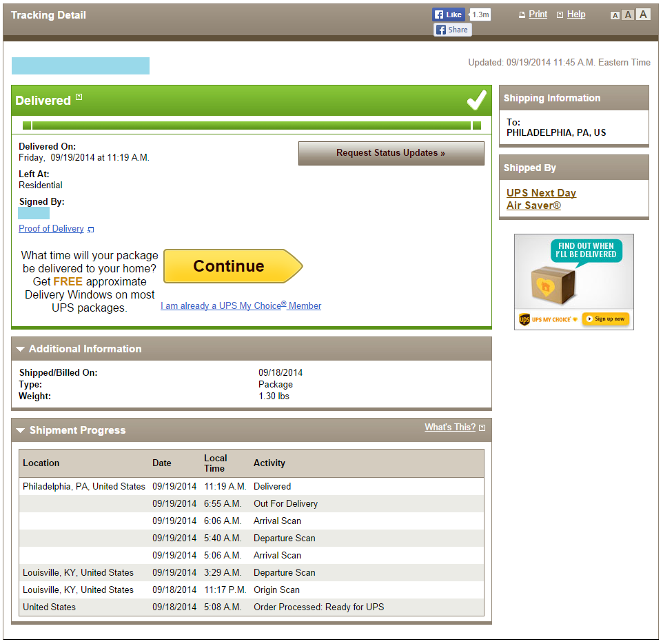
Task: Select the smallest text size A
Action: pyautogui.click(x=615, y=16)
